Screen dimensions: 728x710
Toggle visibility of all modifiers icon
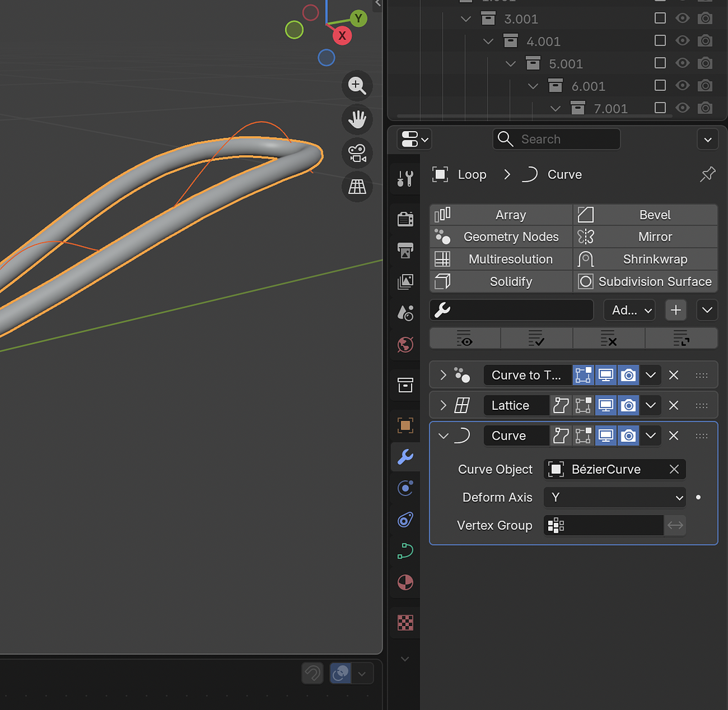465,338
